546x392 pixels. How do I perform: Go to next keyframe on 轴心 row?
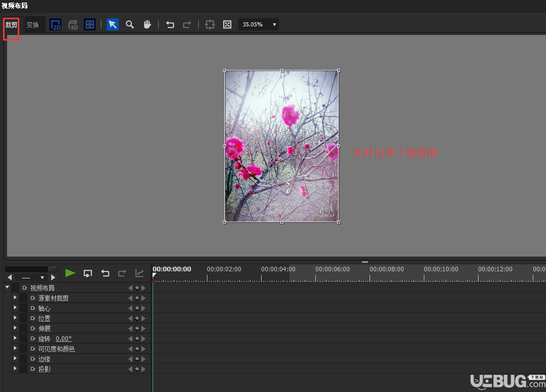click(143, 308)
